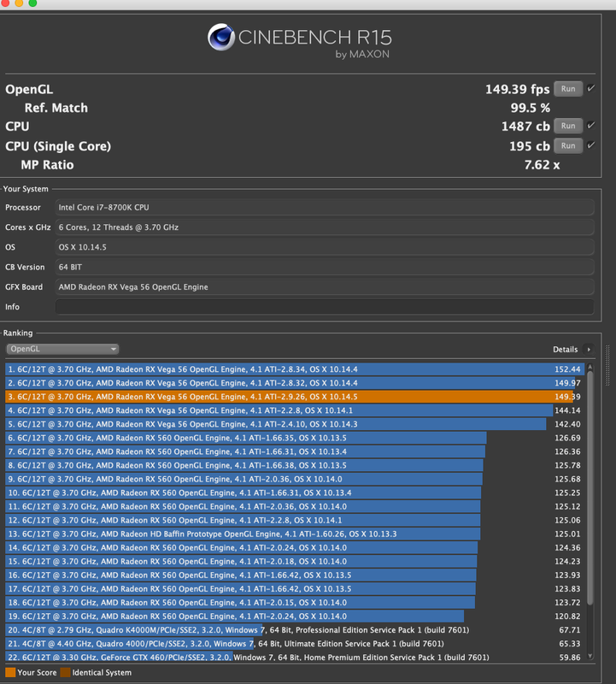Toggle the CPU Single Core checkbox
616x684 pixels.
coord(590,145)
